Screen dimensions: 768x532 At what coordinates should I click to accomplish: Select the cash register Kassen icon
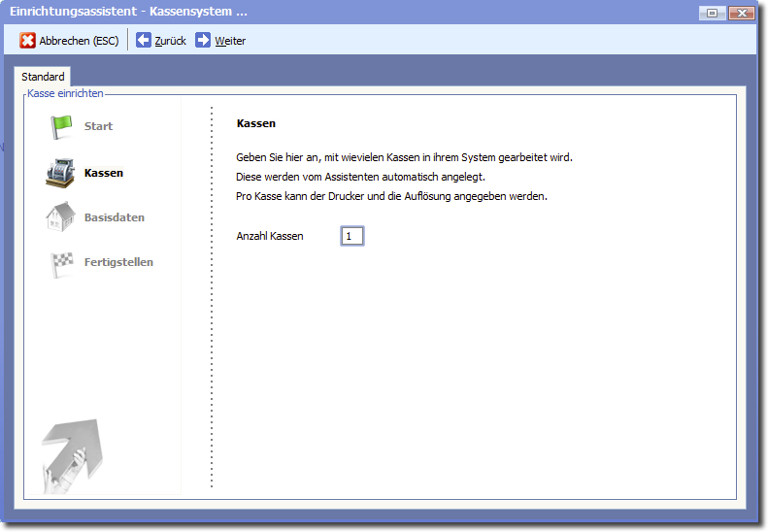[x=61, y=173]
